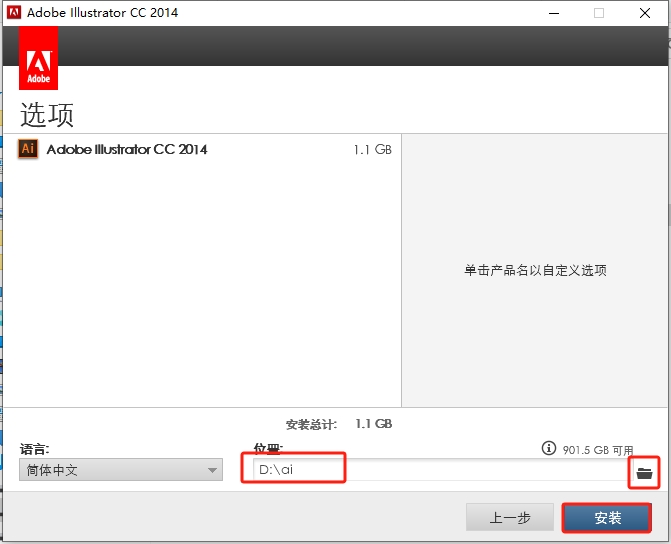Click the 901.5 GB 可用 text

point(597,450)
